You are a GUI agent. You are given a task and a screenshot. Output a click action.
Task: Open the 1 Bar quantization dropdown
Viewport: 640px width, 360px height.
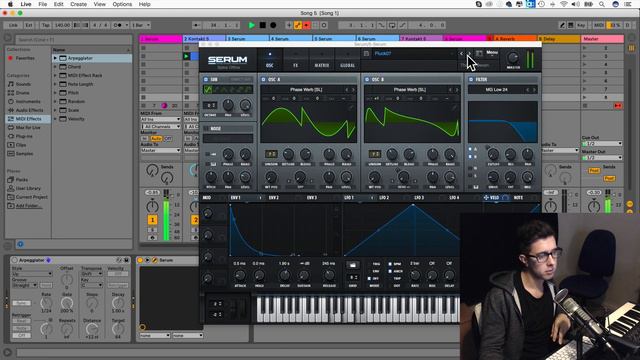140,25
